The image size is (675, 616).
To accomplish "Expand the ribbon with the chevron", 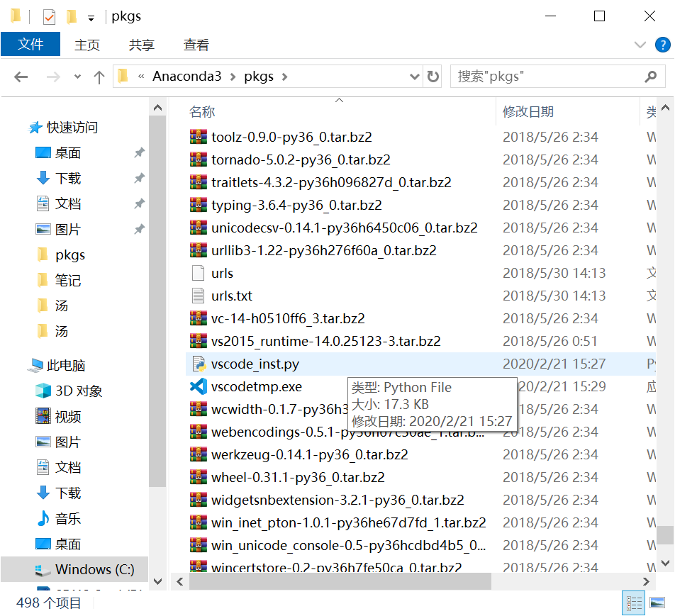I will pyautogui.click(x=640, y=45).
